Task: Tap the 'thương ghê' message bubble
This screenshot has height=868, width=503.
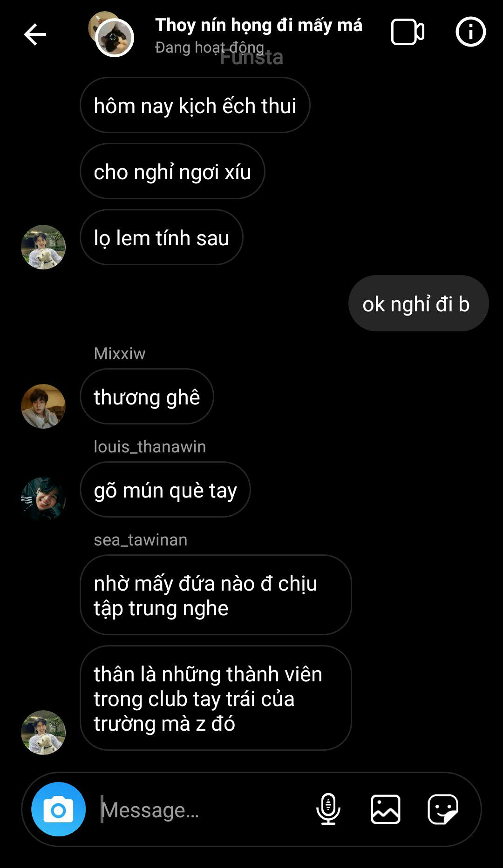Action: pos(147,397)
